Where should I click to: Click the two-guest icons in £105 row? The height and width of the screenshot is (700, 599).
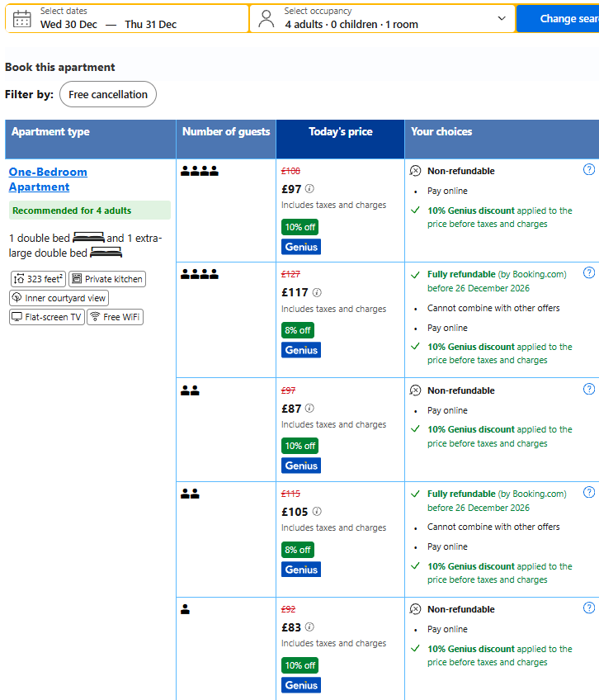tap(190, 494)
